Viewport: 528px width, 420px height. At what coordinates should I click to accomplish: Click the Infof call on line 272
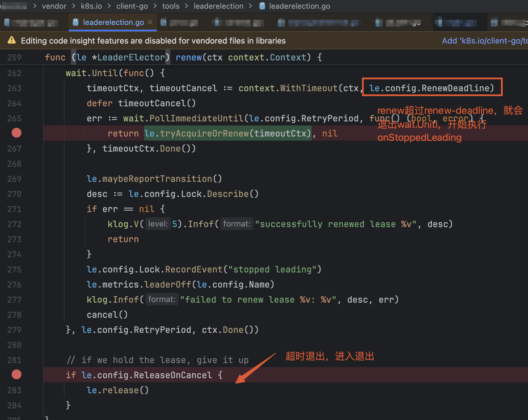[x=201, y=224]
